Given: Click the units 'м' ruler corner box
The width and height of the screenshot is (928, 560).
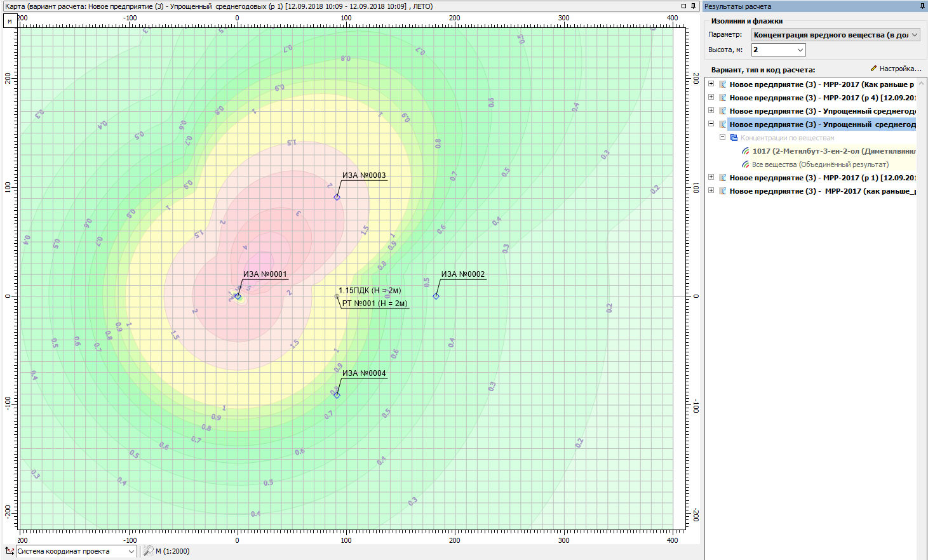Looking at the screenshot, I should [x=10, y=21].
